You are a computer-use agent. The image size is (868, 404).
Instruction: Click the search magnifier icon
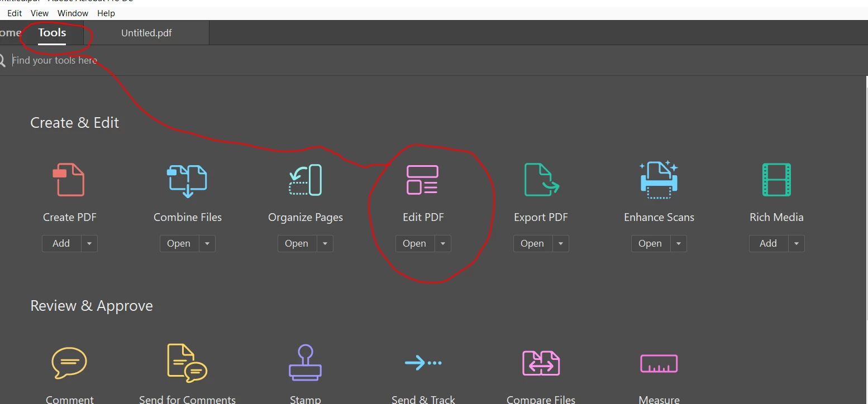tap(2, 60)
